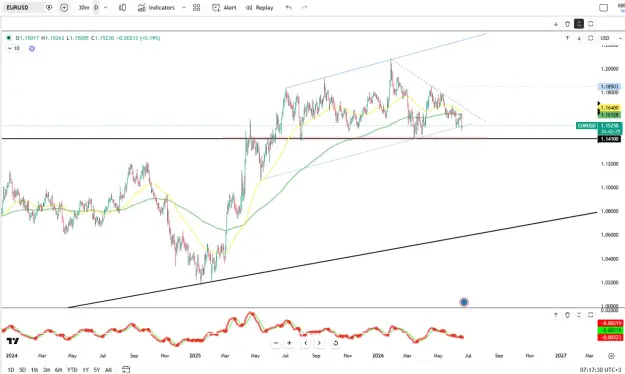Click the yellow 1.16400 moving average label
The width and height of the screenshot is (625, 374).
click(x=609, y=108)
